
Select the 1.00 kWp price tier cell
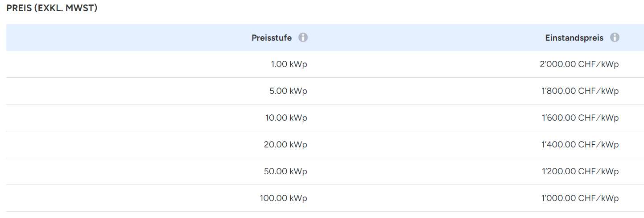[x=289, y=64]
